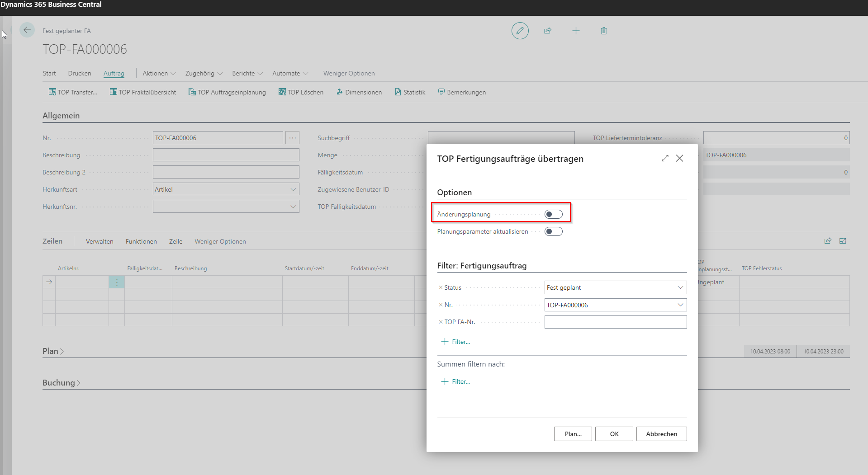Click the share icon in header
The image size is (868, 475).
click(x=548, y=31)
